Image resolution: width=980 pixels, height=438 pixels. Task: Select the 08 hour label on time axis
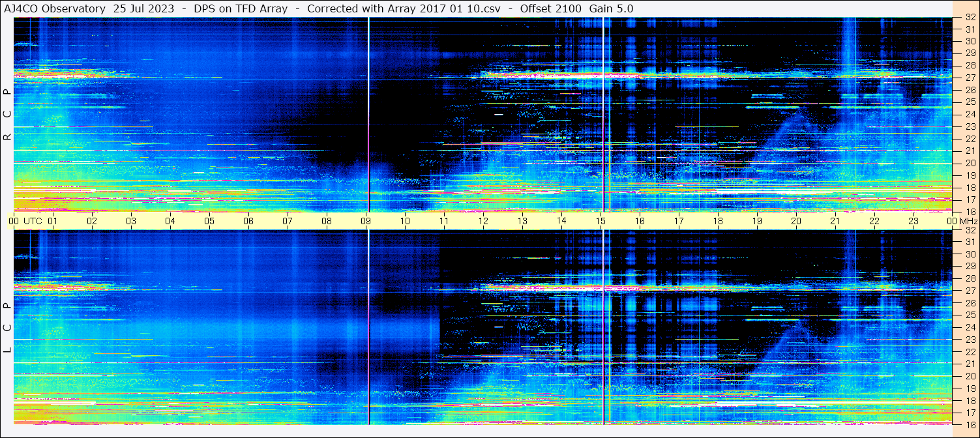(x=327, y=221)
